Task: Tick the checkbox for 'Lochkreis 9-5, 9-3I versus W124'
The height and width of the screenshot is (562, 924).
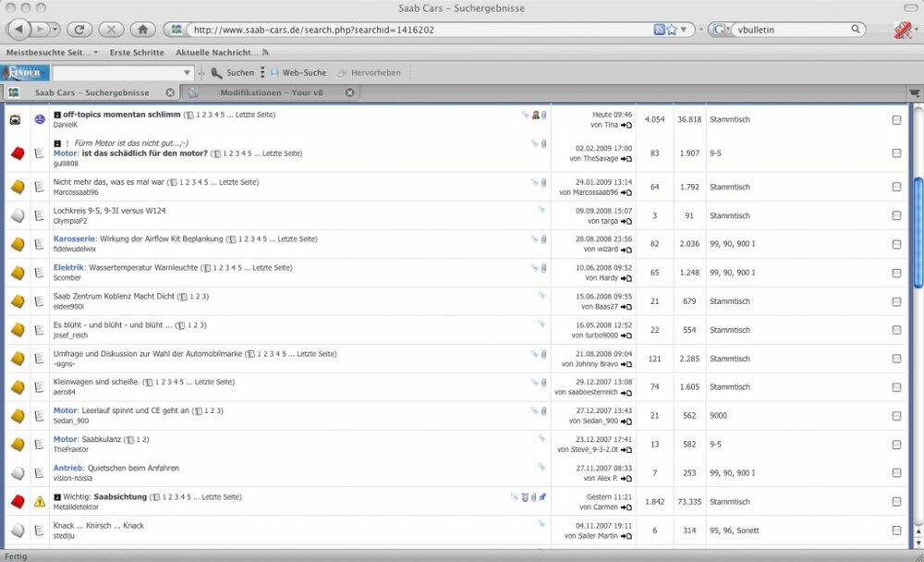Action: tap(896, 216)
